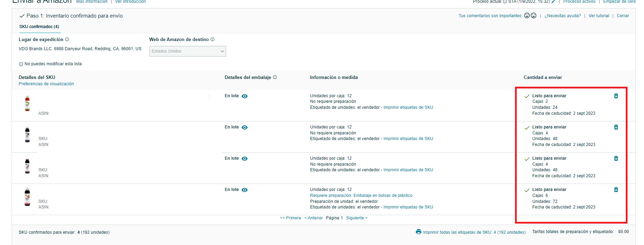Click the trash icon in the third SKU row
The image size is (644, 245).
point(616,158)
